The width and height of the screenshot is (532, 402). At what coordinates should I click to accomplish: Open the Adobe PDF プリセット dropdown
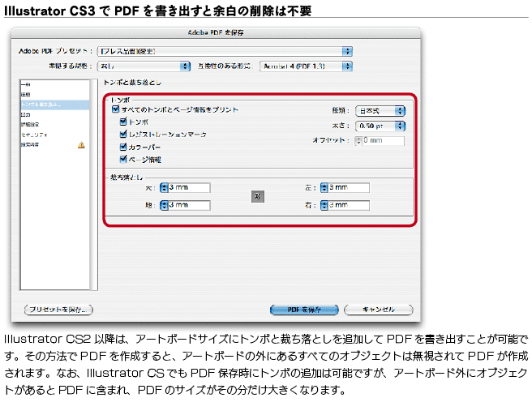[225, 52]
